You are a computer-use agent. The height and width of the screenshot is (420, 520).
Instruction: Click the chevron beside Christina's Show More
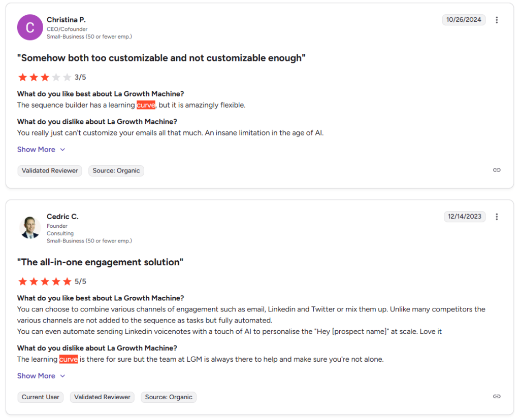tap(63, 150)
